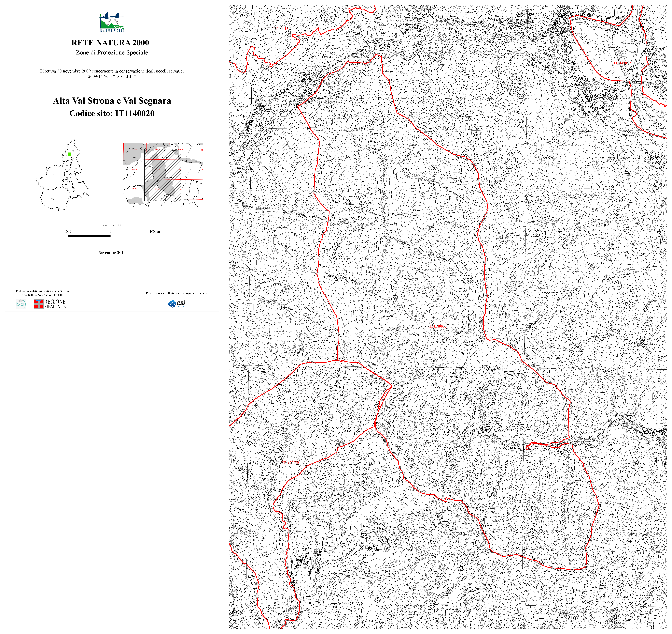Click the white half of the scale bar
The image size is (672, 634).
click(132, 236)
